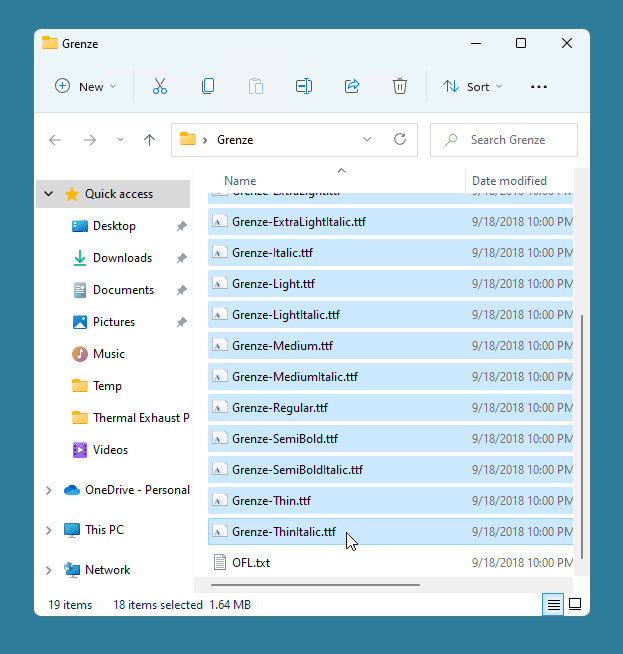623x654 pixels.
Task: Click date modified of OFL.txt
Action: (x=522, y=563)
